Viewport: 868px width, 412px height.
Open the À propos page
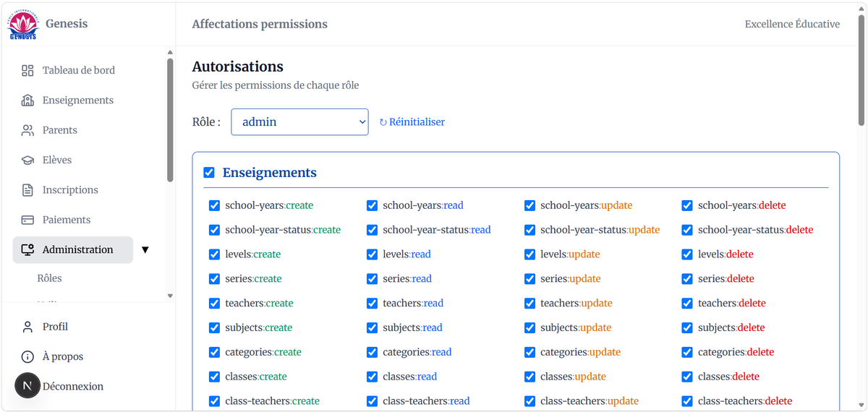(63, 356)
